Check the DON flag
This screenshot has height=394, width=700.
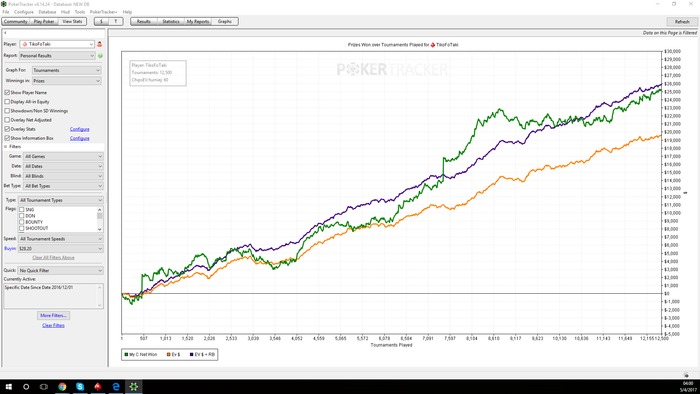pyautogui.click(x=21, y=216)
